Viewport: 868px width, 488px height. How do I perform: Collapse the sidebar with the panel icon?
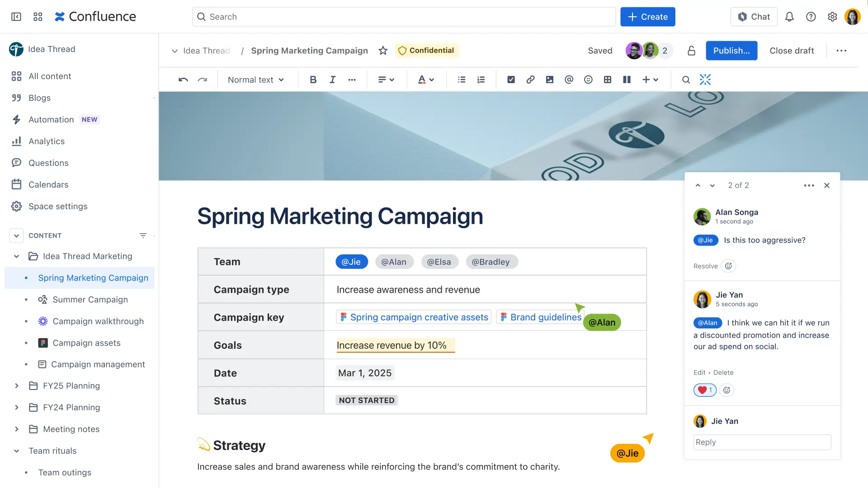point(16,17)
